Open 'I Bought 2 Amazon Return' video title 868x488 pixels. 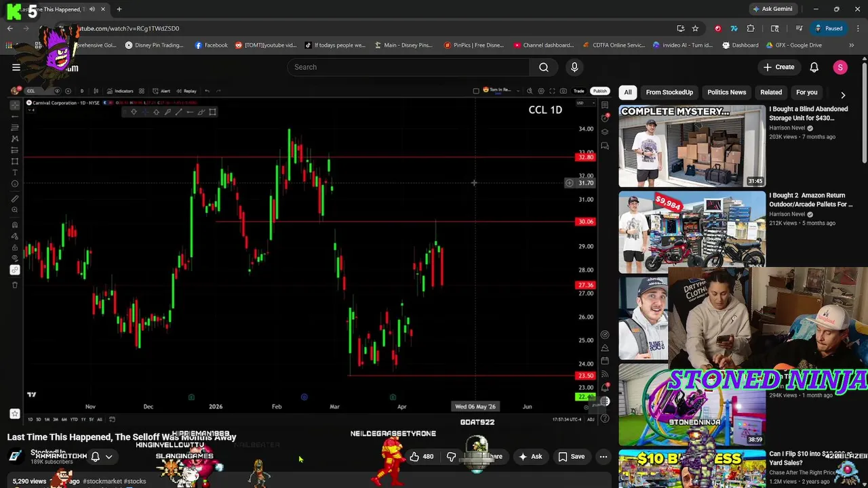tap(810, 199)
